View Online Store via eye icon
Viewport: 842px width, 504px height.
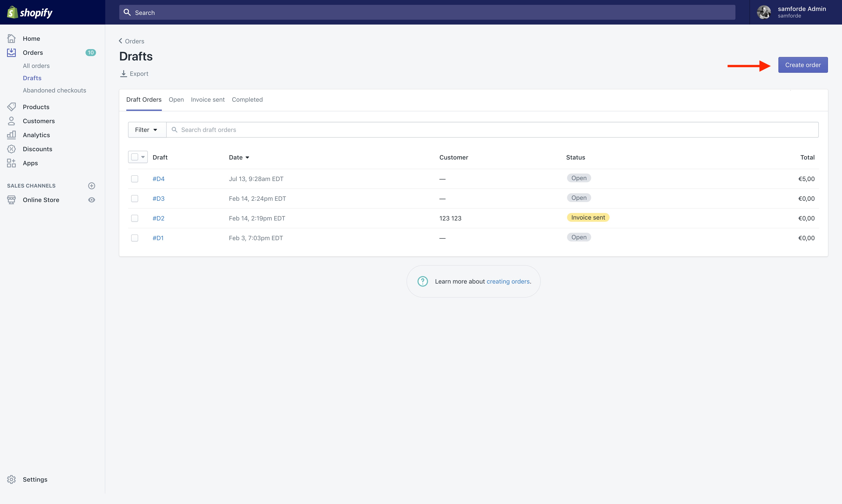[x=91, y=200]
